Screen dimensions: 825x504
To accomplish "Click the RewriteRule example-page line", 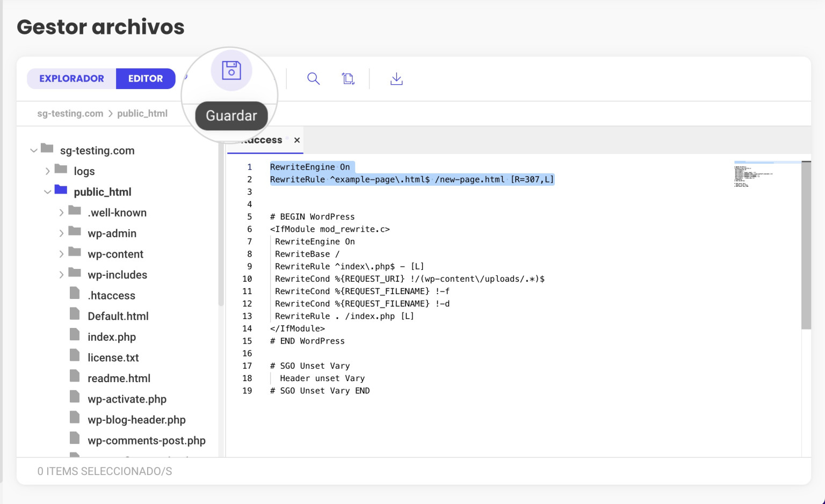I will [x=412, y=179].
